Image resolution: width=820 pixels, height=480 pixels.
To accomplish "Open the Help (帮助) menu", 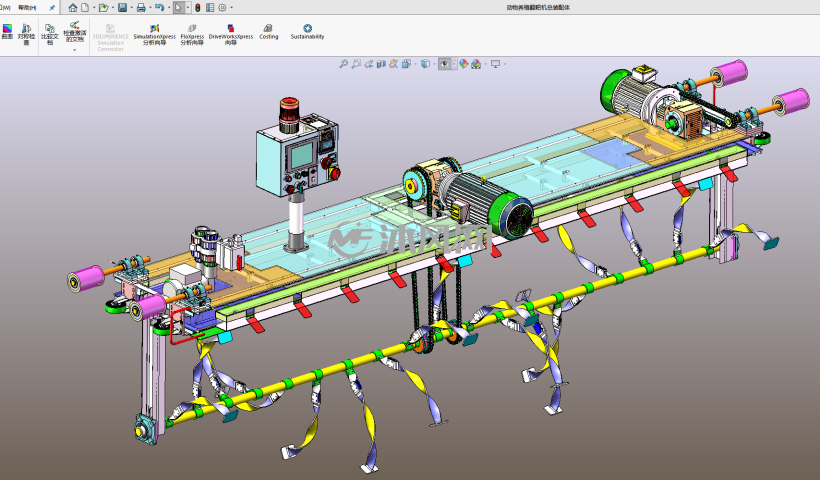I will point(27,8).
